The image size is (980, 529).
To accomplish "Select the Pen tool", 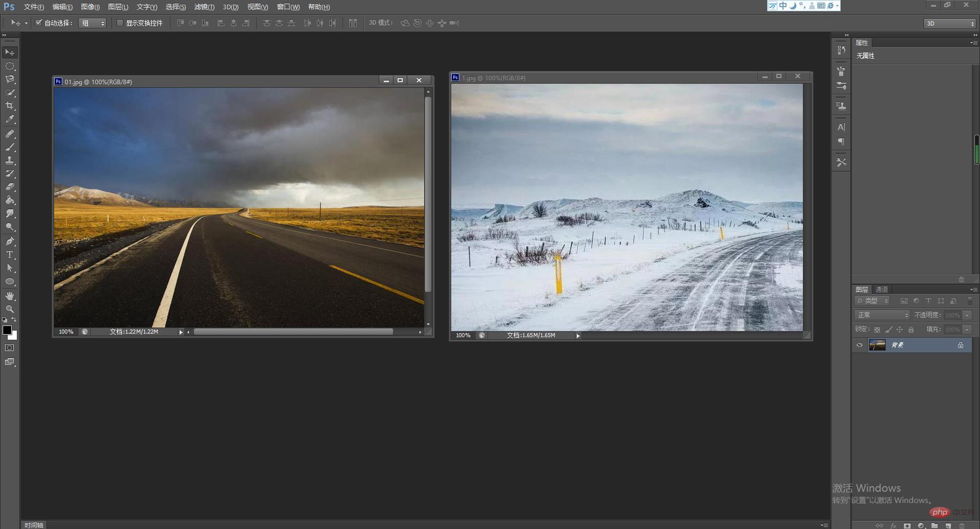I will [x=10, y=241].
